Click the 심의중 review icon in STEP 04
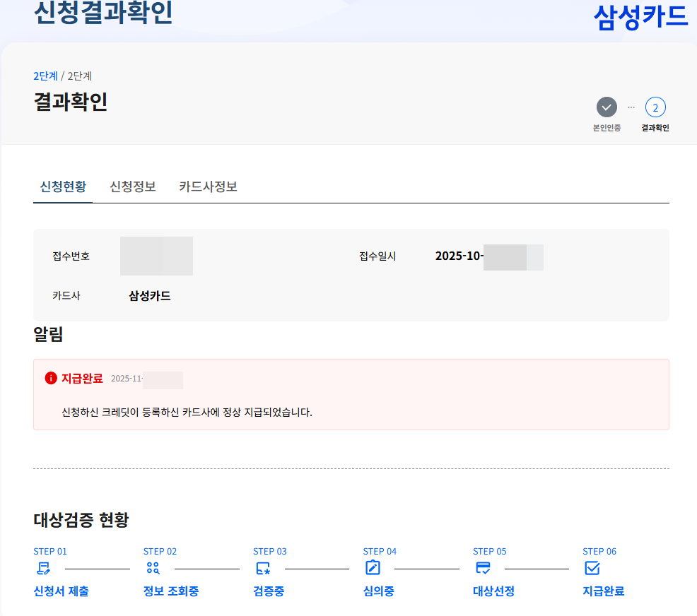This screenshot has width=697, height=616. coord(373,567)
